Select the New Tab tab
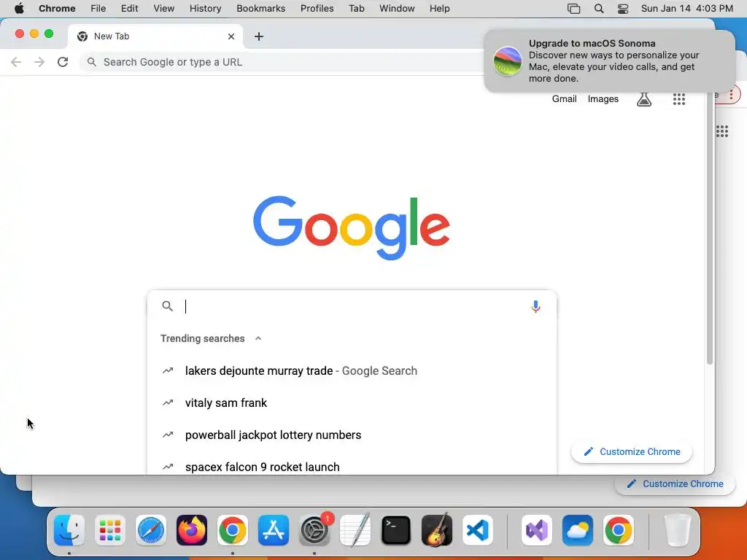The height and width of the screenshot is (560, 747). coord(155,36)
